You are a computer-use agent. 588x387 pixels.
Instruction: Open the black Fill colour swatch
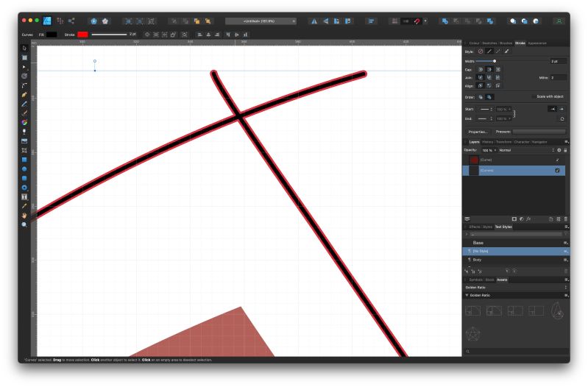[52, 35]
